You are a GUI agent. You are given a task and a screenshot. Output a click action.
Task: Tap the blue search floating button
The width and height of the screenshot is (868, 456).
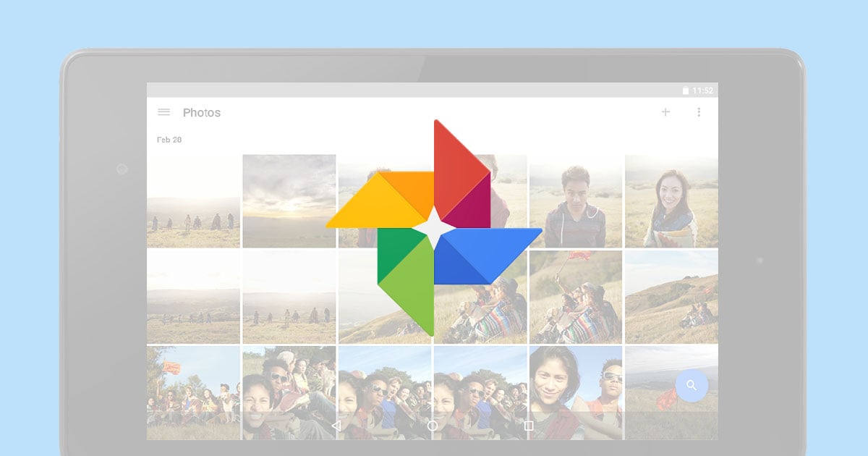pos(692,385)
